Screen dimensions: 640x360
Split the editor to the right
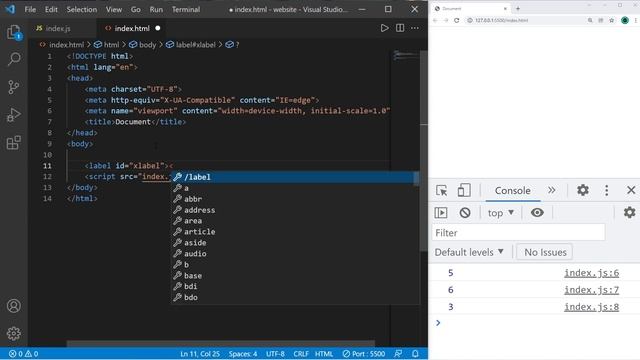(x=400, y=28)
